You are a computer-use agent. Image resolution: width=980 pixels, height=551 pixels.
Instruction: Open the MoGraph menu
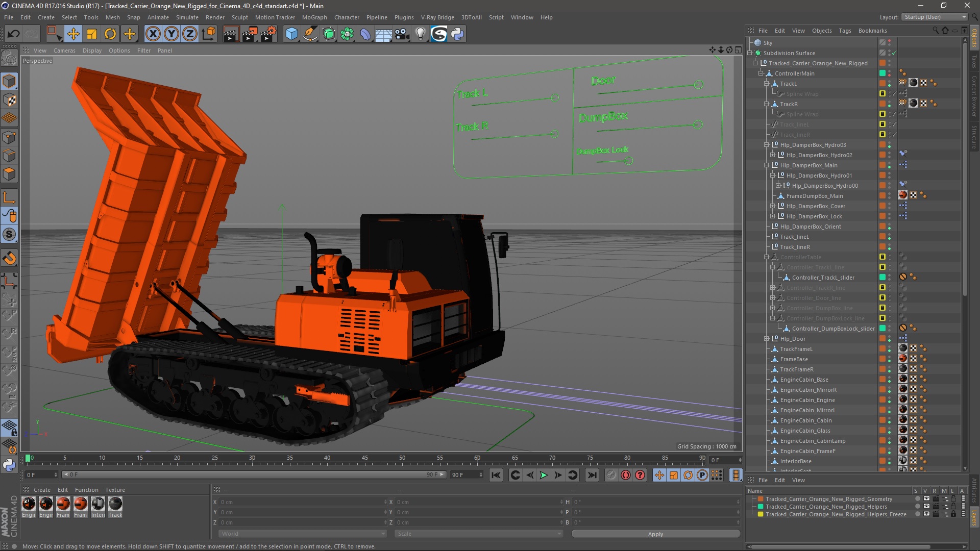click(x=314, y=17)
